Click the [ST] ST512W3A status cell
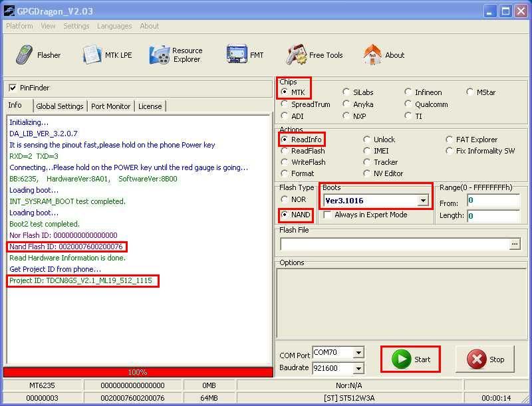The width and height of the screenshot is (532, 406). coord(350,398)
